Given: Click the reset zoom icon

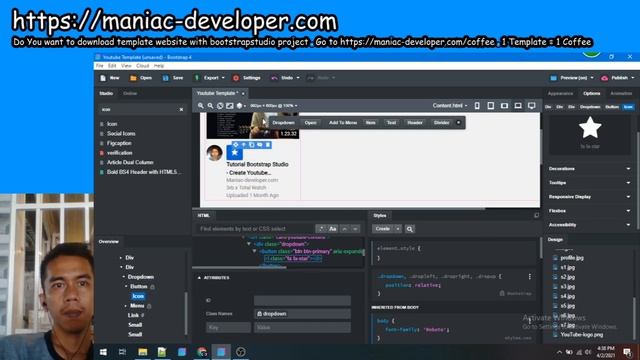Looking at the screenshot, I should click(220, 106).
